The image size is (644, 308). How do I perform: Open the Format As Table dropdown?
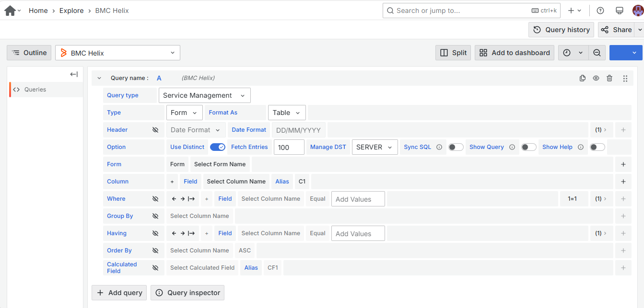(x=287, y=113)
